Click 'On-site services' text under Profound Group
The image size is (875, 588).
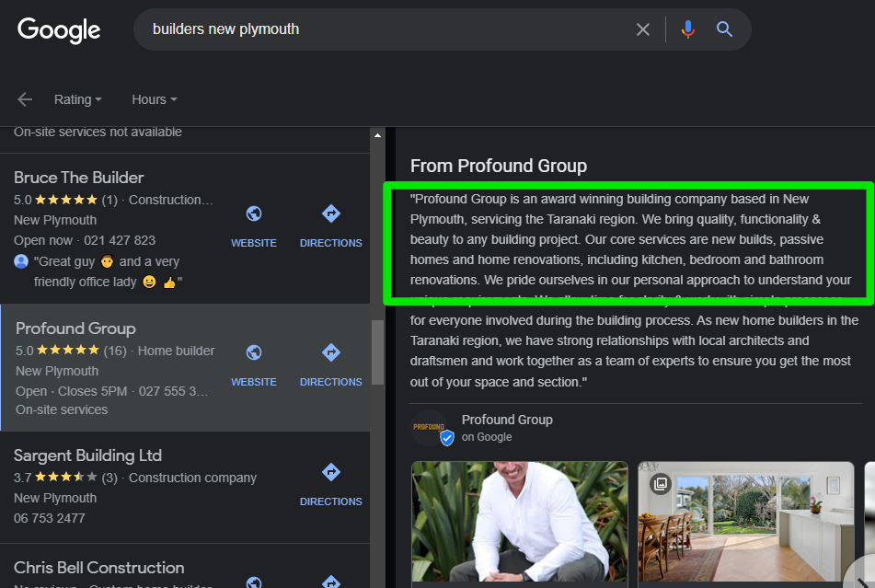(62, 409)
